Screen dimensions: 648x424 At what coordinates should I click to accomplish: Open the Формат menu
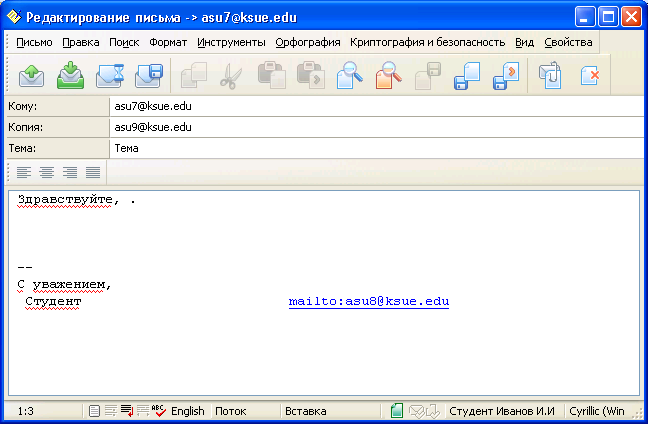[x=168, y=42]
